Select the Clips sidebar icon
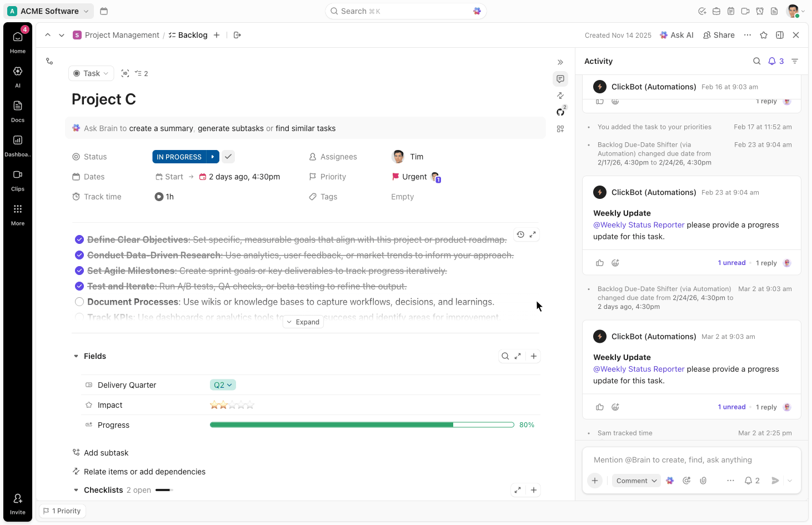 click(17, 178)
